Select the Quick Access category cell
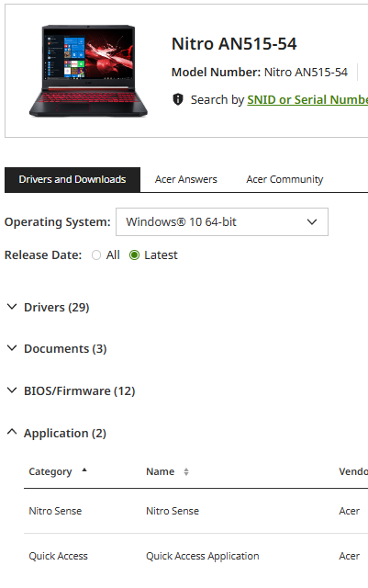Image resolution: width=368 pixels, height=588 pixels. pos(58,556)
